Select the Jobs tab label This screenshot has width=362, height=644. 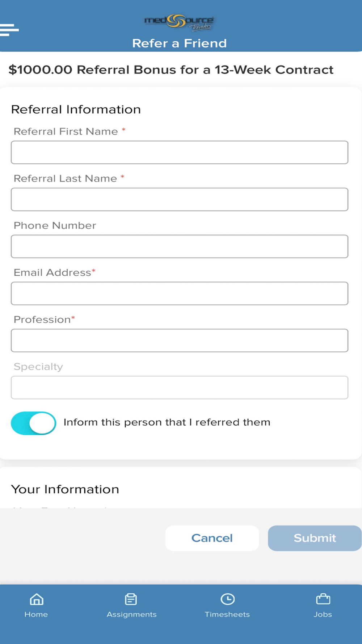pyautogui.click(x=323, y=614)
